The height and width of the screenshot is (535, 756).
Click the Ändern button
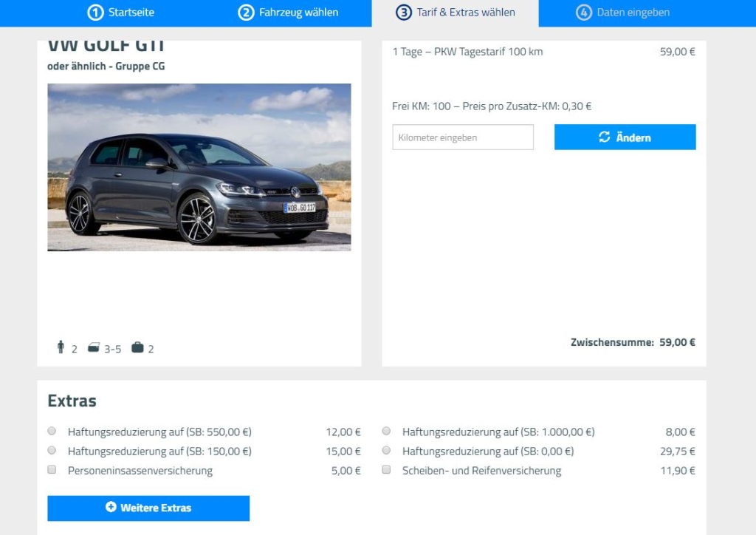pyautogui.click(x=625, y=137)
